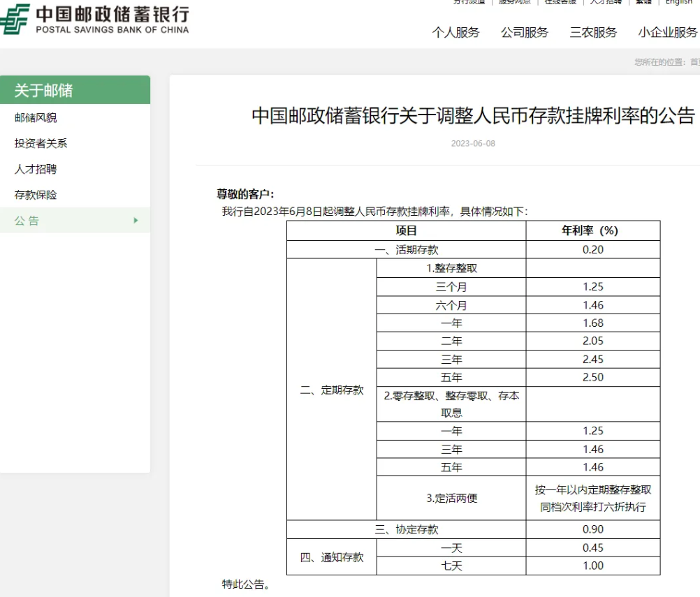Click the 2.05 rate value
Image resolution: width=700 pixels, height=597 pixels.
(593, 341)
